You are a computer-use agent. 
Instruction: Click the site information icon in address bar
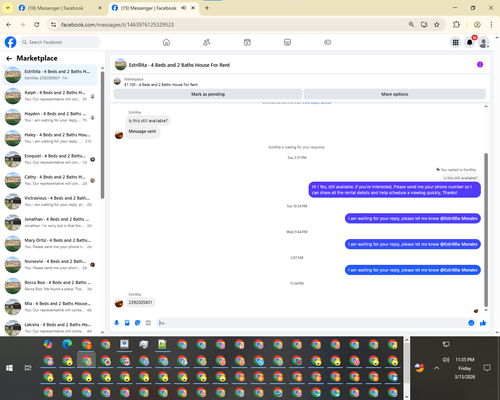coord(53,25)
